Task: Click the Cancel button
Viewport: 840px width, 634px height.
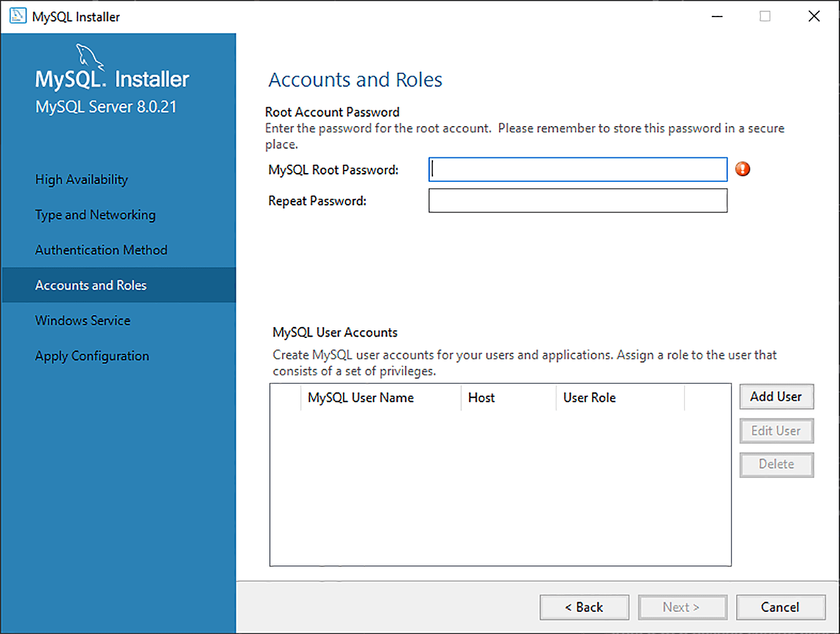Action: click(x=780, y=607)
